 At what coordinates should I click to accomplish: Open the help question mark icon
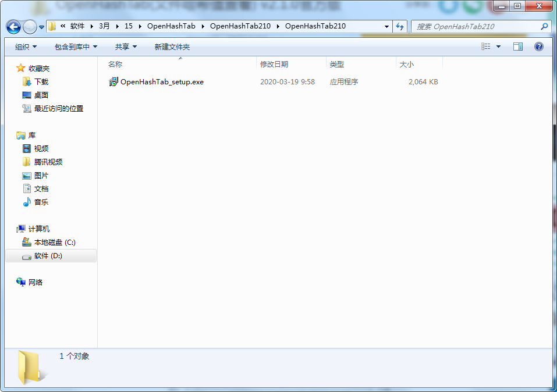point(539,47)
